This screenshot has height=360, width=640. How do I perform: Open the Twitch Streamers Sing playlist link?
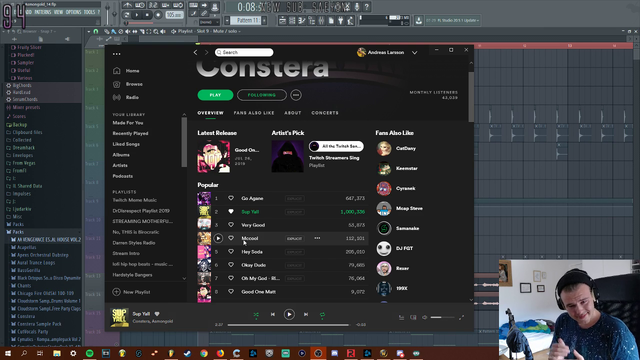334,158
